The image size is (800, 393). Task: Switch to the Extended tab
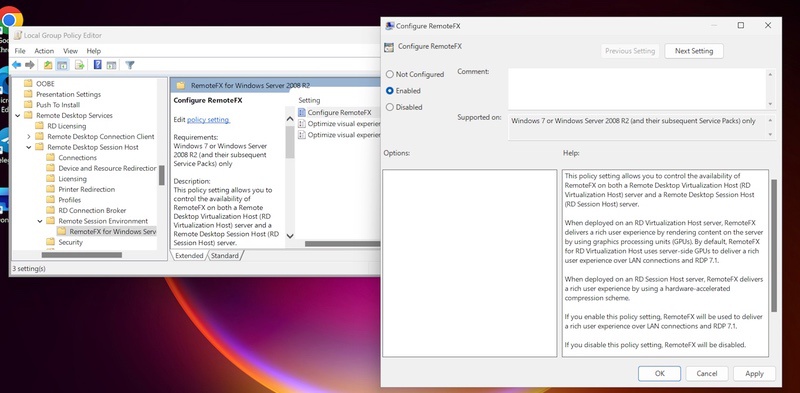coord(189,256)
